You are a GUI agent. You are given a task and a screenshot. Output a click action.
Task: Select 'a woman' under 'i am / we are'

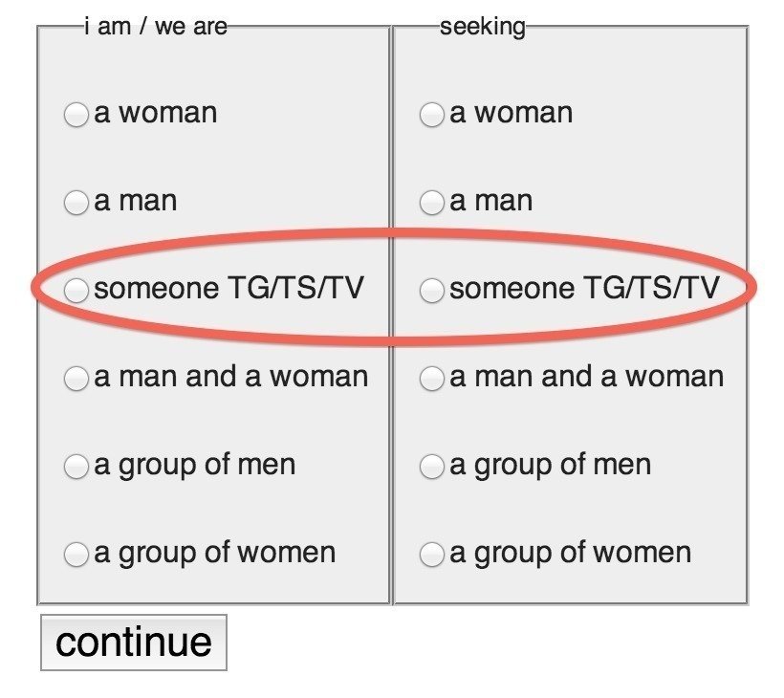pyautogui.click(x=76, y=116)
